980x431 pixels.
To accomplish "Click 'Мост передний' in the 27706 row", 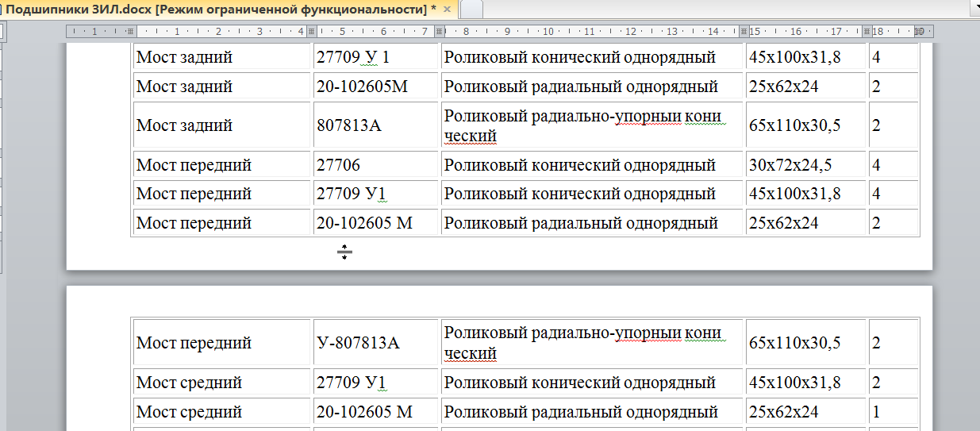I will pos(194,165).
